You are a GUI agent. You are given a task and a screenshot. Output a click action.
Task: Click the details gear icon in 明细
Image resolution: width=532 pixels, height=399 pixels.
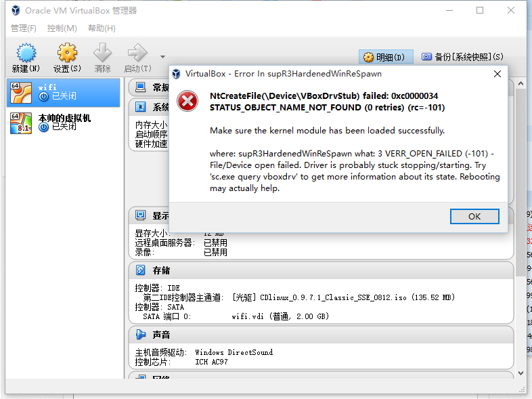coord(368,57)
